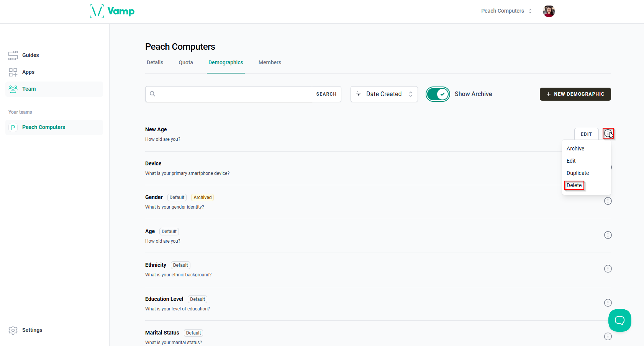Click the magnifier icon in search field
This screenshot has width=644, height=346.
click(x=152, y=94)
